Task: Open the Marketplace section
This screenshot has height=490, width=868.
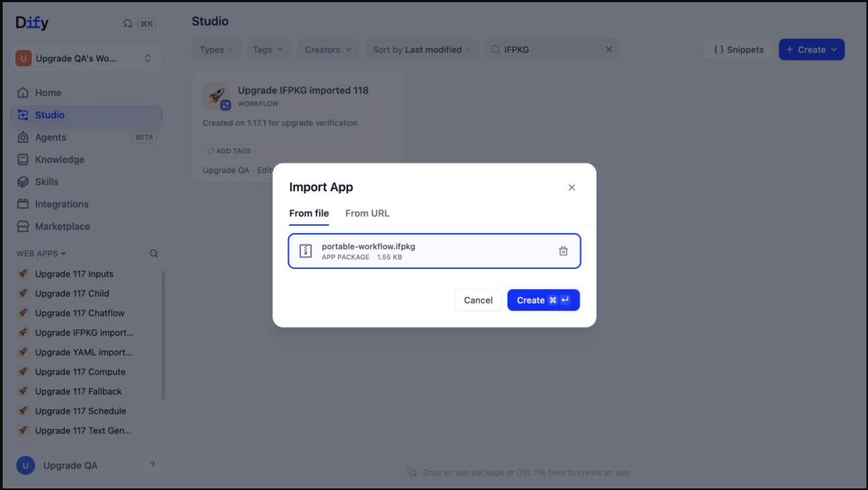Action: point(86,226)
